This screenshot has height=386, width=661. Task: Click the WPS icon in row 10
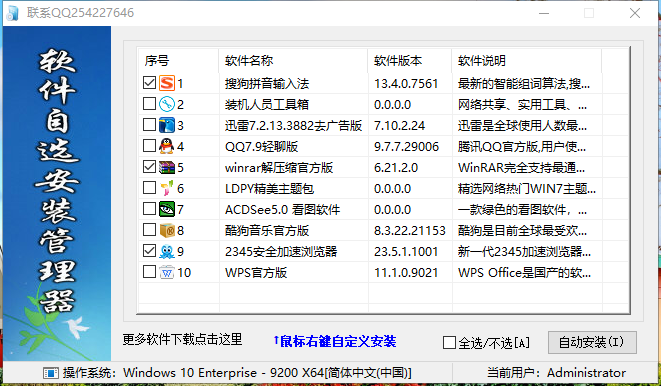(x=167, y=272)
